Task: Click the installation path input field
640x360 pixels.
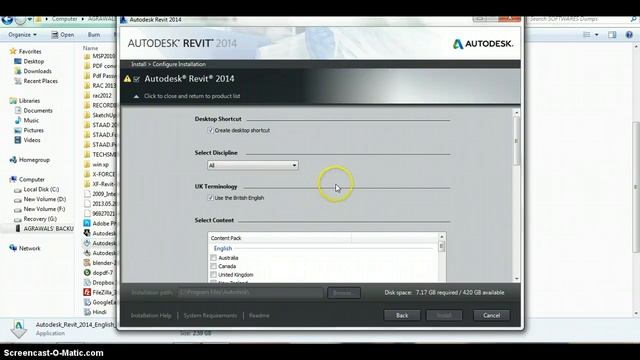Action: 250,292
